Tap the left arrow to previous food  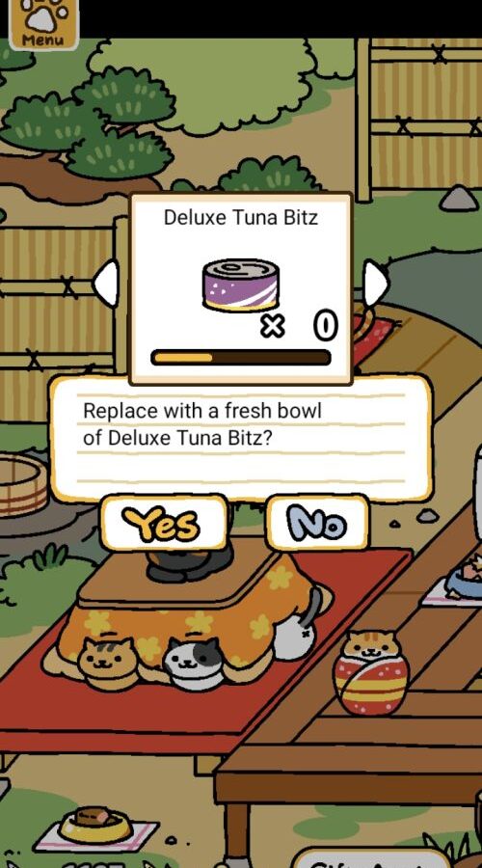[x=106, y=284]
